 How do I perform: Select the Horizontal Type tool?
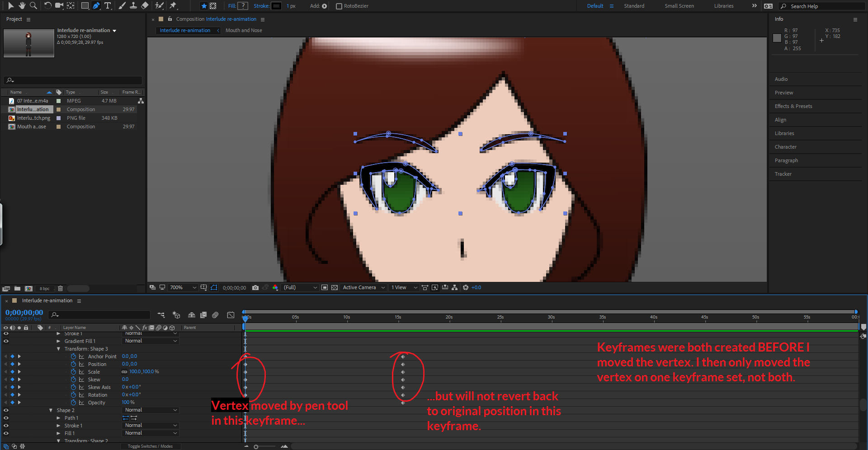click(x=108, y=6)
